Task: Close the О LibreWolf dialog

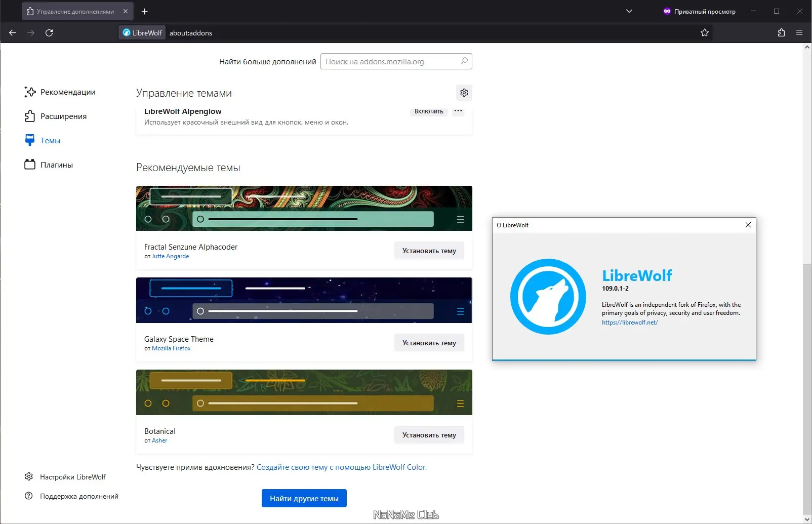Action: pyautogui.click(x=748, y=225)
